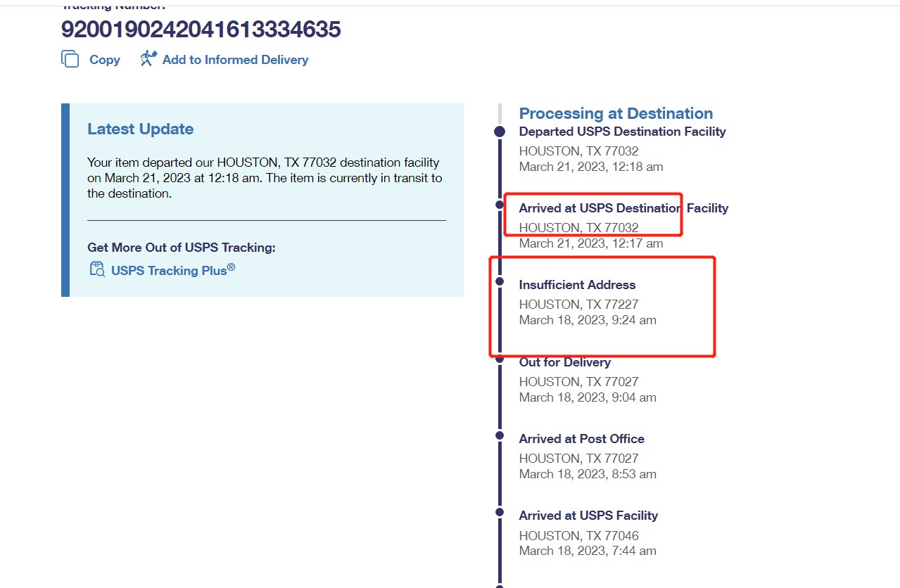The height and width of the screenshot is (588, 900).
Task: Click the USPS Tracking Plus package icon
Action: (x=97, y=269)
